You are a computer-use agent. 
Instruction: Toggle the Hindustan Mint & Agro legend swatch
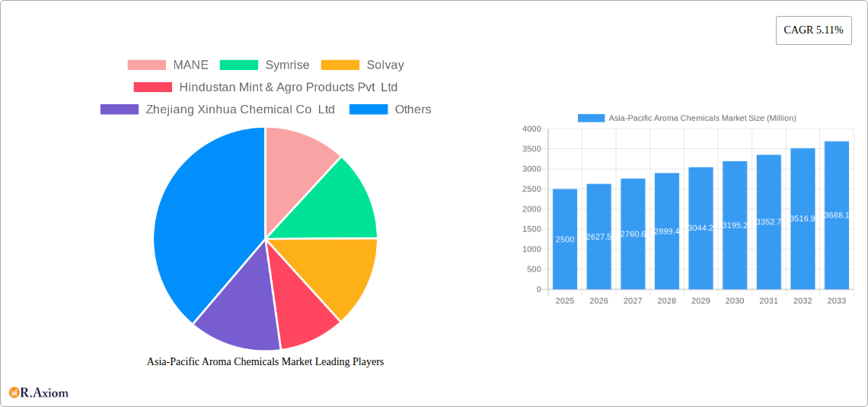click(x=153, y=87)
